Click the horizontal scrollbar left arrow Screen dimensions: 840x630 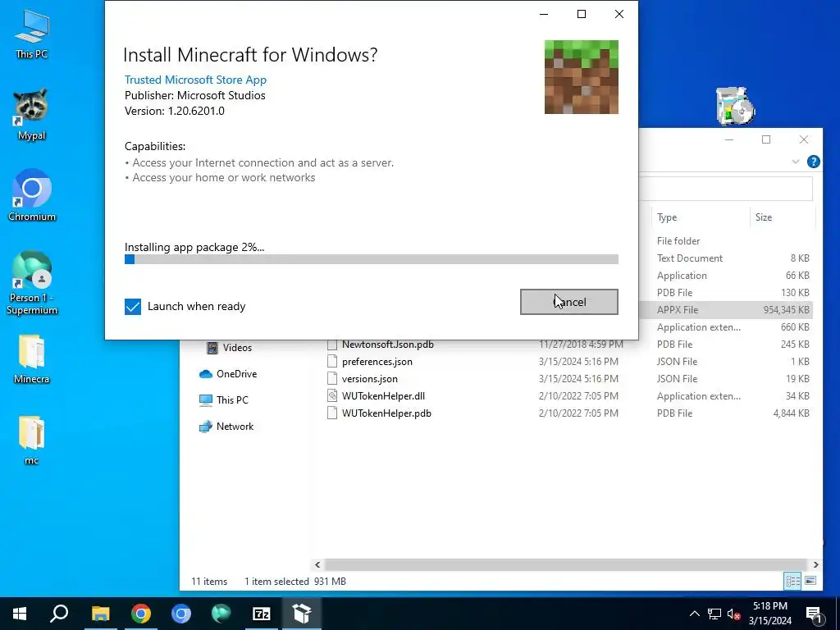317,564
